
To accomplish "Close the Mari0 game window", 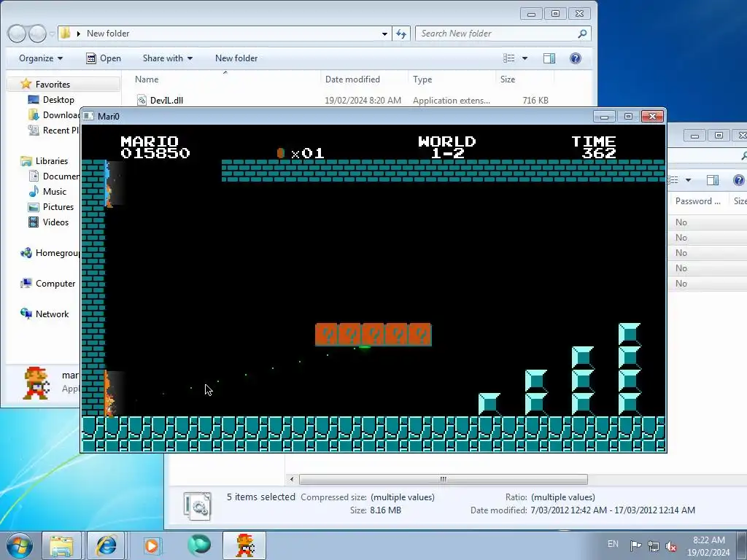I will (x=652, y=116).
